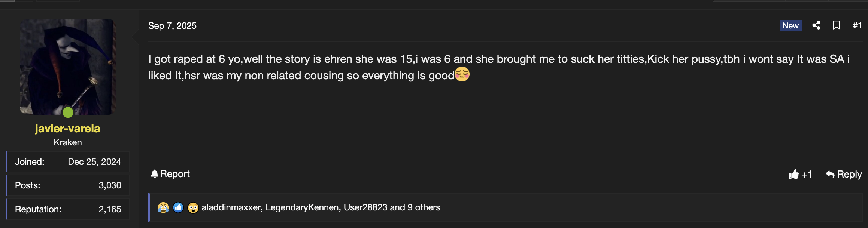The height and width of the screenshot is (228, 868).
Task: Click the 3,030 posts count
Action: pyautogui.click(x=110, y=185)
